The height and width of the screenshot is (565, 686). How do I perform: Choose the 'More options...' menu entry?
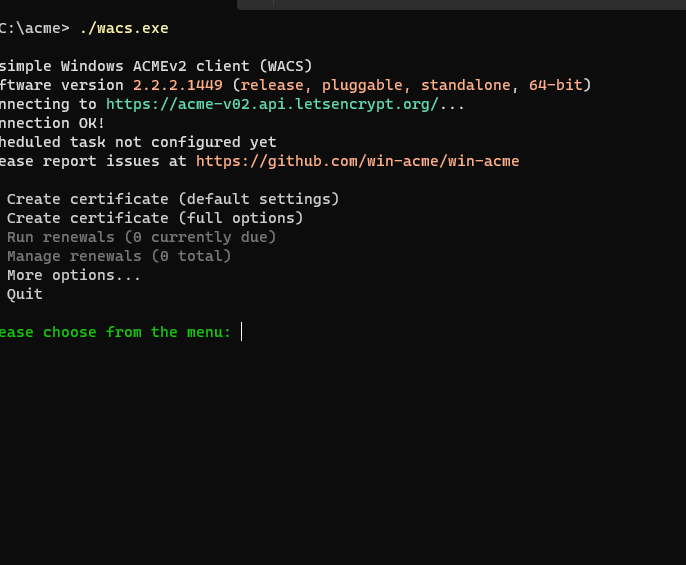74,275
